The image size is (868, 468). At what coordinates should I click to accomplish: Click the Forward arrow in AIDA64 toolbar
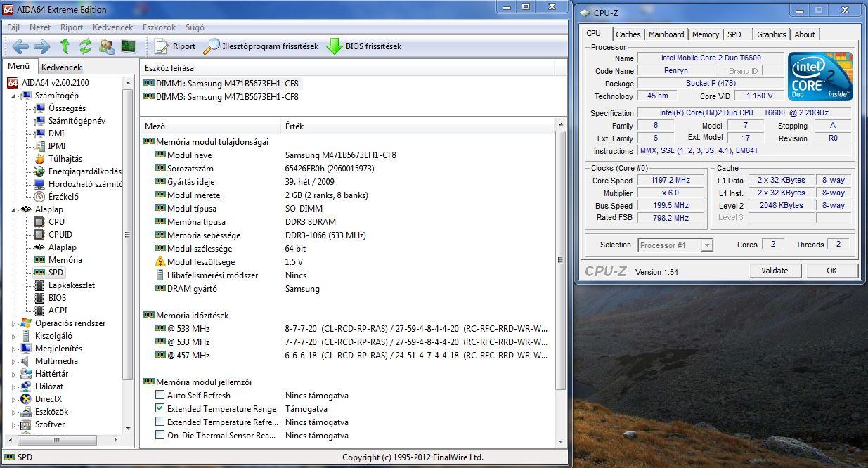click(42, 46)
